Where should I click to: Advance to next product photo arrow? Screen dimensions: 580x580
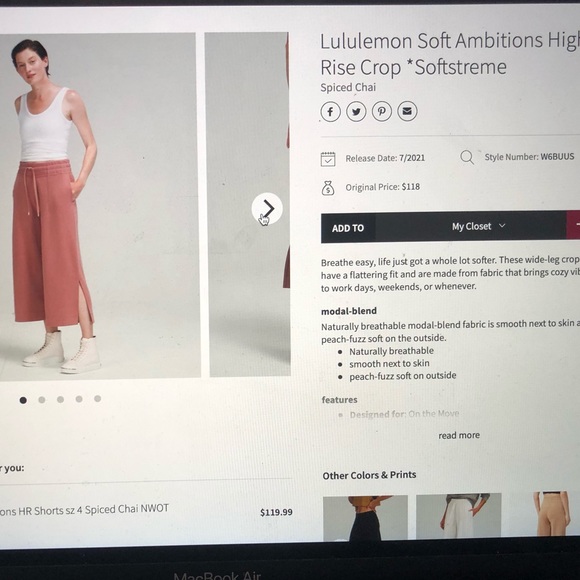pos(267,208)
